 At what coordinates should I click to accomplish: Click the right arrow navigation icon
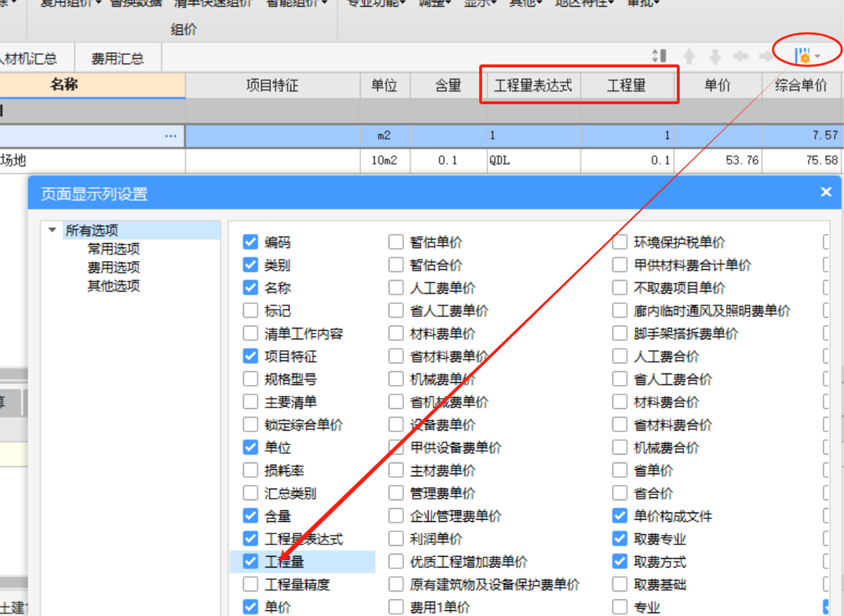click(x=766, y=56)
